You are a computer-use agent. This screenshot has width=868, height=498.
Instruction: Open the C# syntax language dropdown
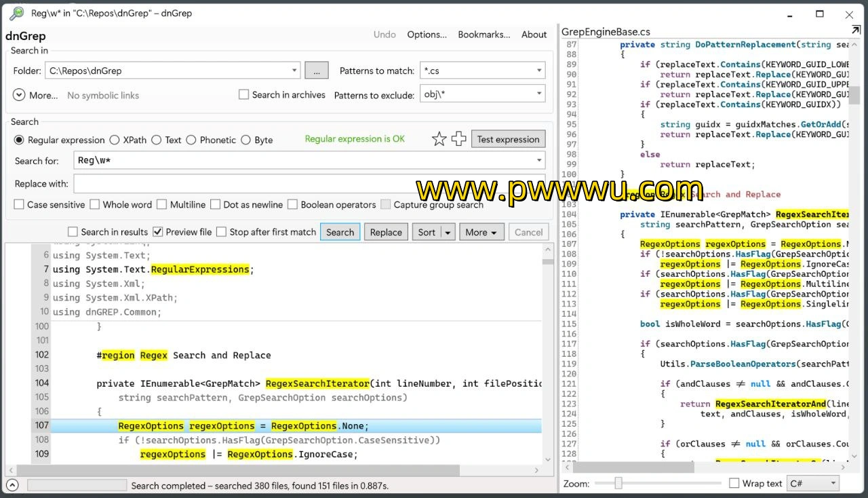tap(813, 483)
